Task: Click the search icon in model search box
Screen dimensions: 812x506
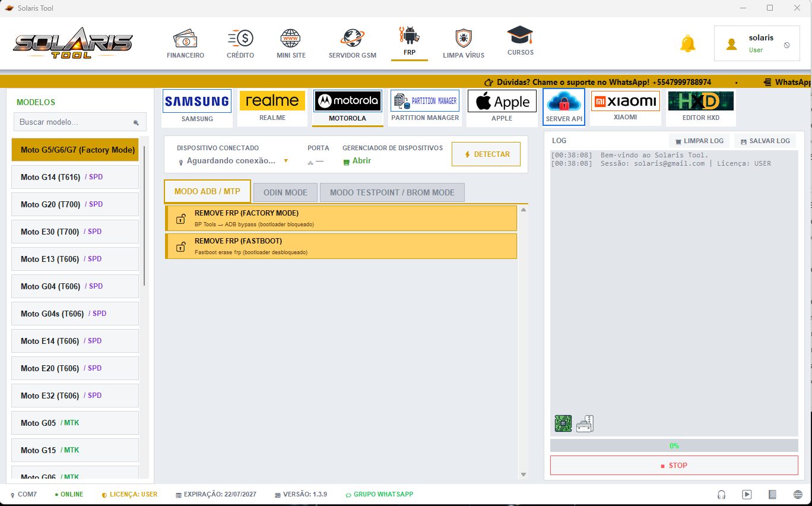Action: 136,122
